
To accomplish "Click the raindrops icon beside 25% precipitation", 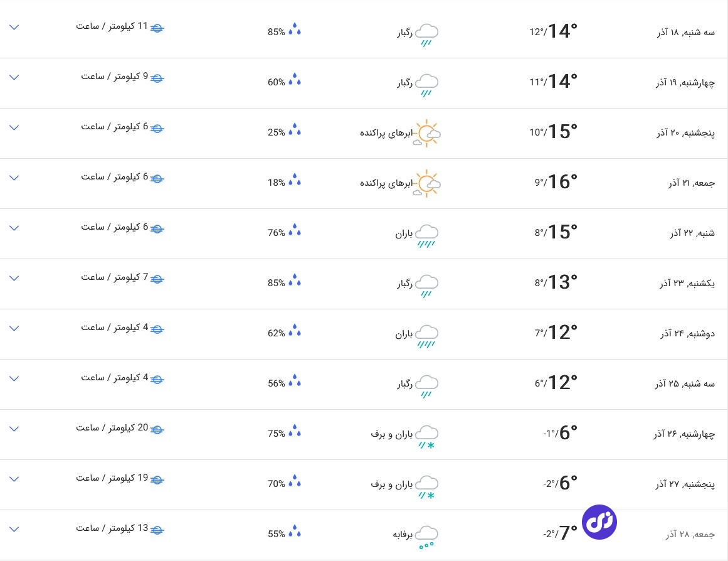I will tap(295, 131).
